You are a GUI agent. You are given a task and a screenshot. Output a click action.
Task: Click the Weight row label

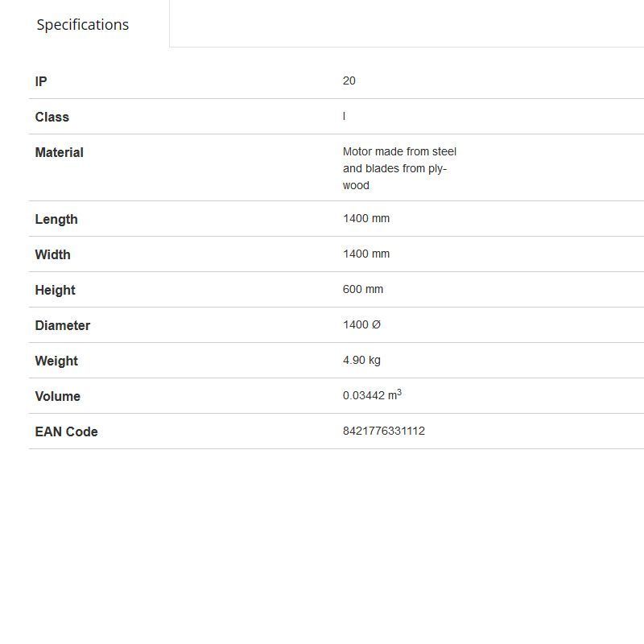pyautogui.click(x=56, y=361)
